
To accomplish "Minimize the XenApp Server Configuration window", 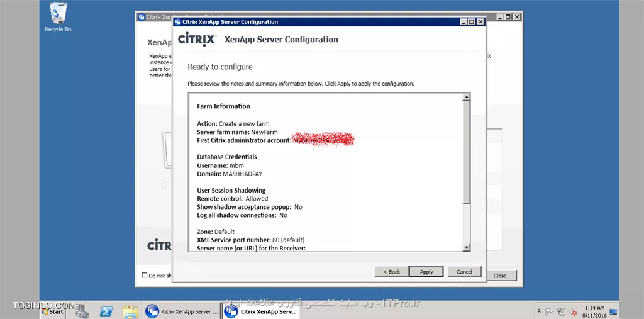I will click(464, 22).
